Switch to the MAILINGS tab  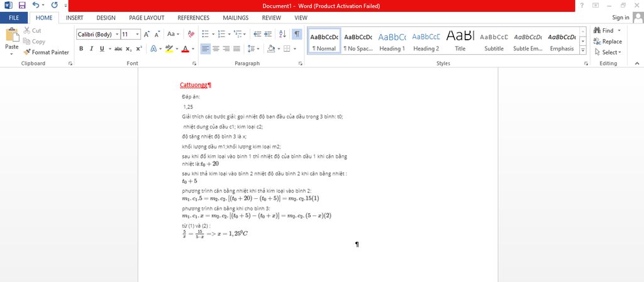pyautogui.click(x=235, y=18)
